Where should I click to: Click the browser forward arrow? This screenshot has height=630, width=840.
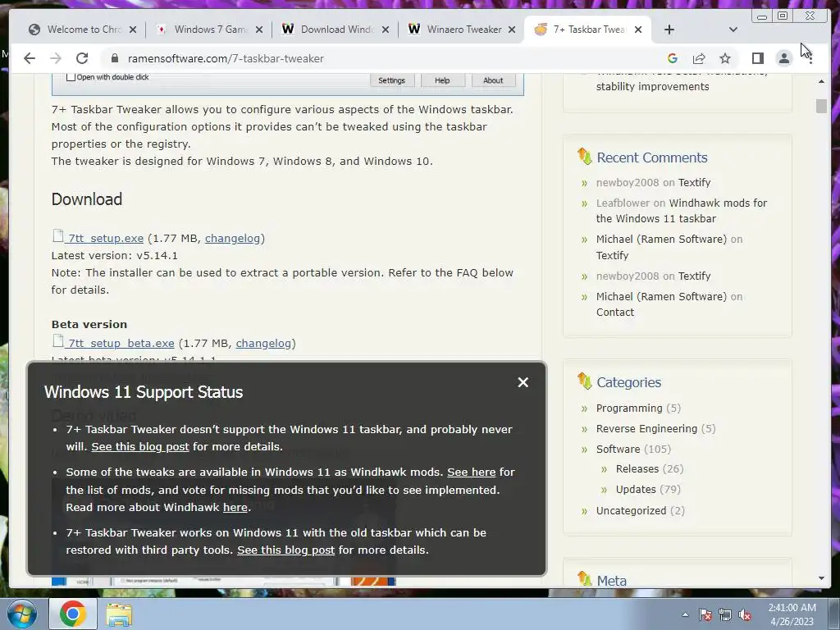pyautogui.click(x=55, y=58)
